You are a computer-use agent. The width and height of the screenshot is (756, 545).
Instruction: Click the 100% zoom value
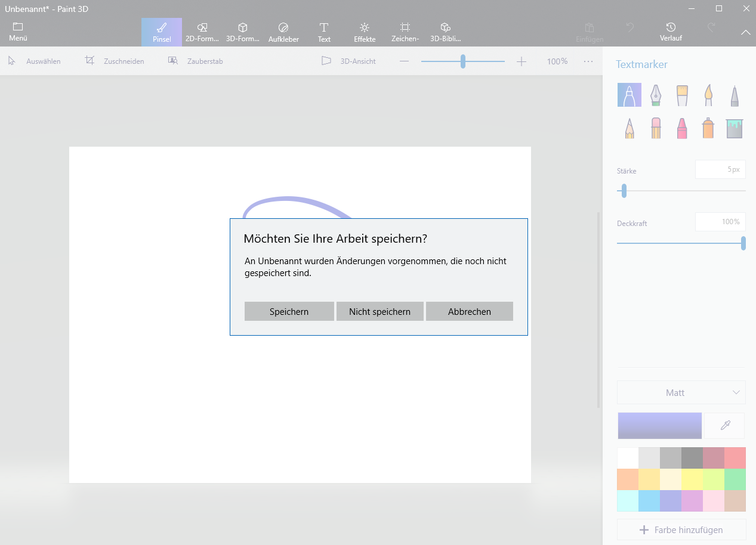(557, 61)
